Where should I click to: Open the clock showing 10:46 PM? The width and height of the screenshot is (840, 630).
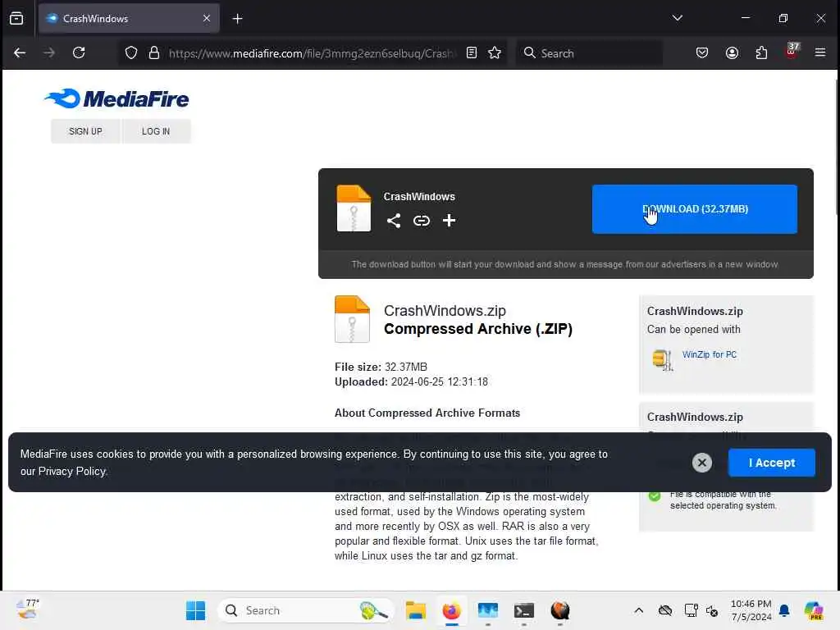click(x=751, y=610)
